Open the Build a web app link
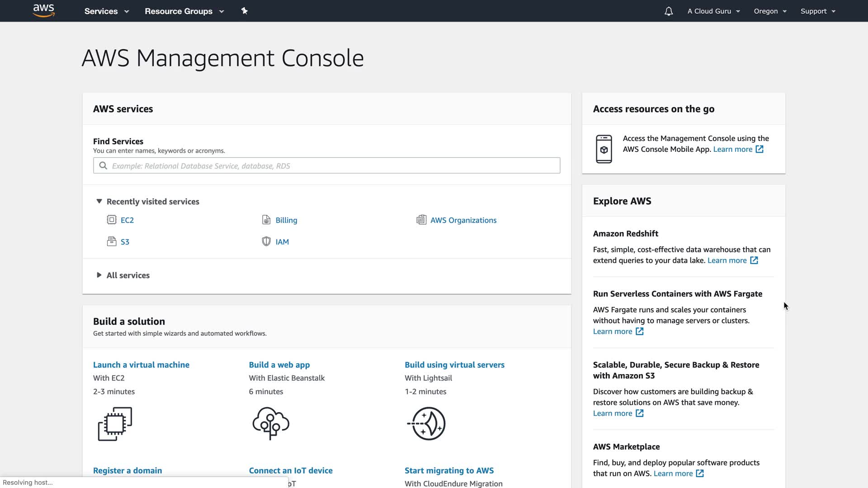Image resolution: width=868 pixels, height=488 pixels. click(279, 365)
